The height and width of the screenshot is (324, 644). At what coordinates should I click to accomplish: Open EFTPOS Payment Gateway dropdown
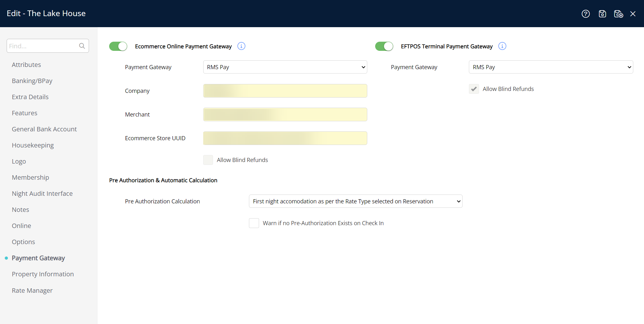click(x=551, y=67)
